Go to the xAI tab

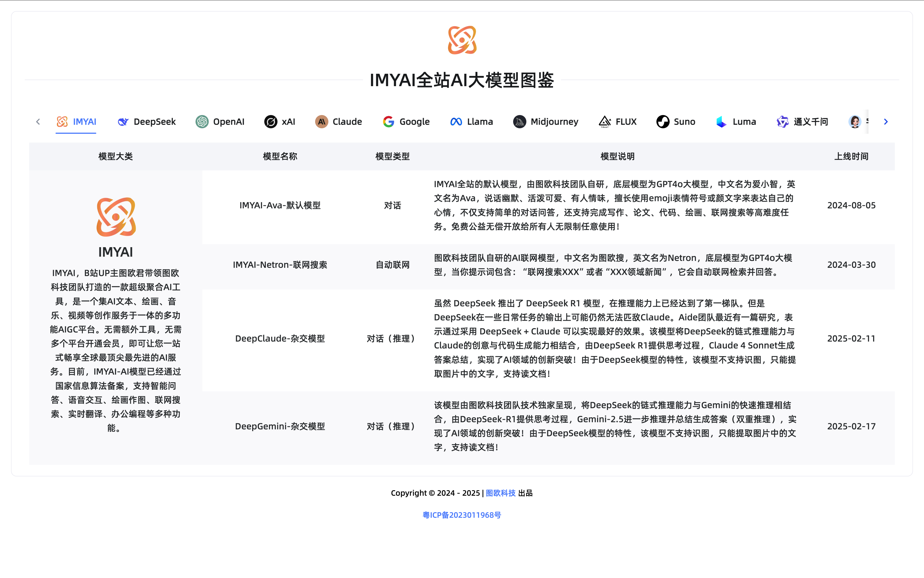(280, 122)
